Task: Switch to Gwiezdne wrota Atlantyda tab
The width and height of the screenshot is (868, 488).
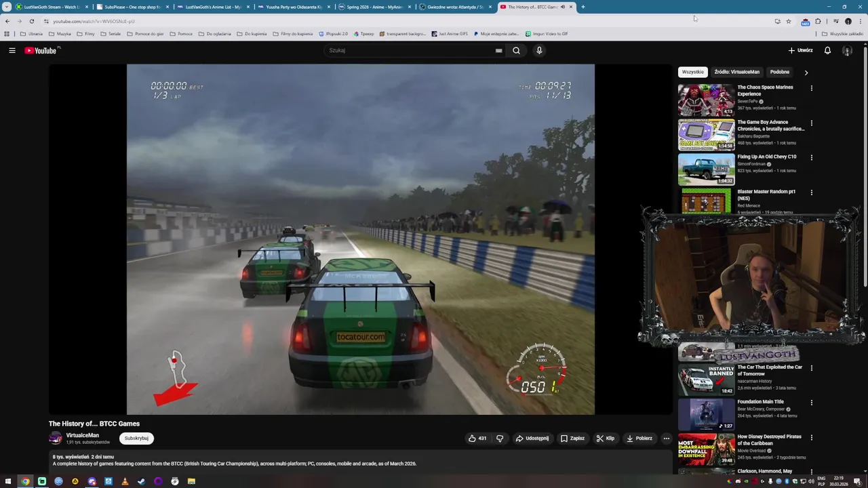Action: coord(454,7)
